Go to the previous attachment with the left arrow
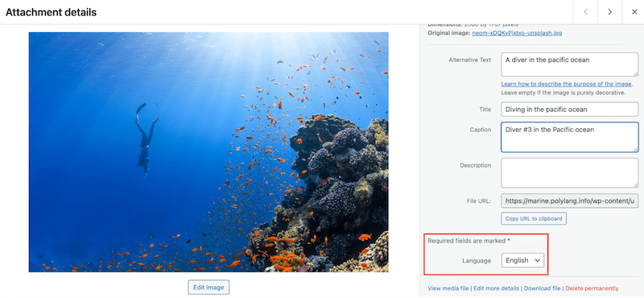644x298 pixels. (x=585, y=12)
